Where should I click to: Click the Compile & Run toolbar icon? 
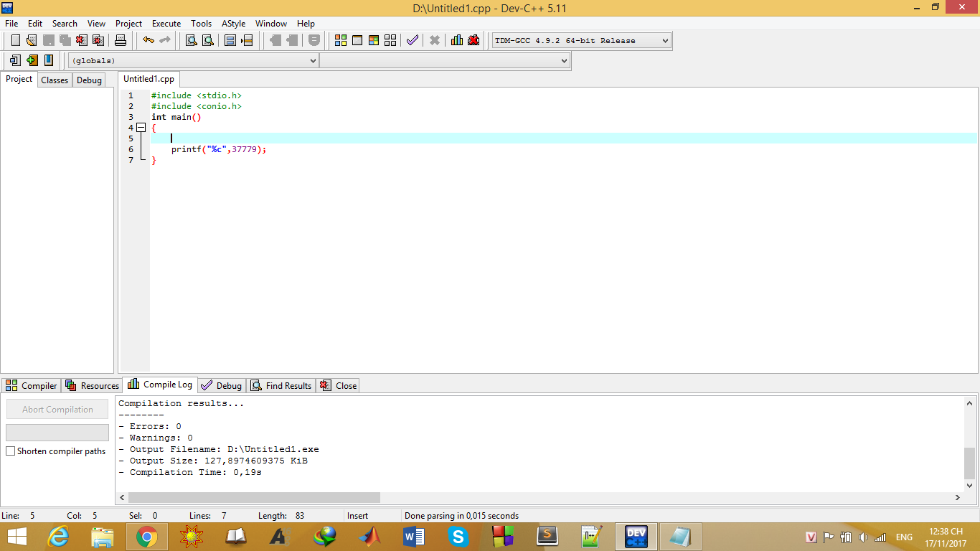click(x=373, y=40)
